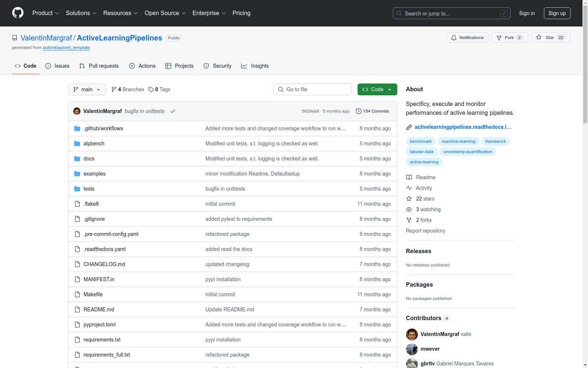The image size is (588, 368).
Task: Open the main branch selector
Action: pyautogui.click(x=87, y=89)
